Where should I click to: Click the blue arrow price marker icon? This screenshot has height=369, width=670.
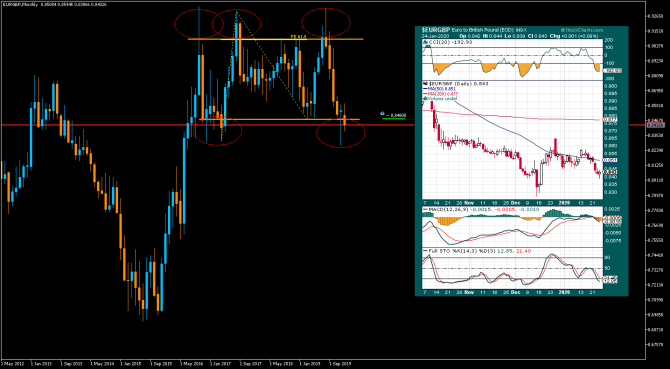(x=383, y=114)
